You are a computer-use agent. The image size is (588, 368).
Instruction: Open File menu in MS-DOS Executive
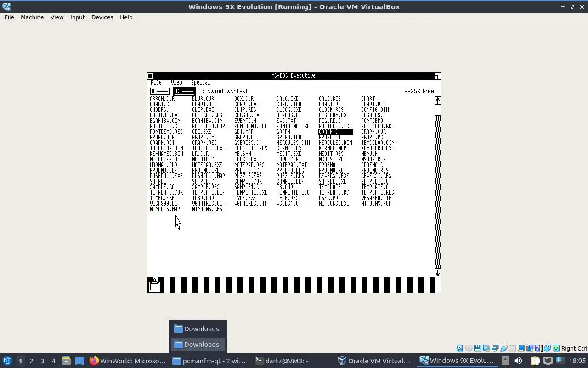coord(156,83)
